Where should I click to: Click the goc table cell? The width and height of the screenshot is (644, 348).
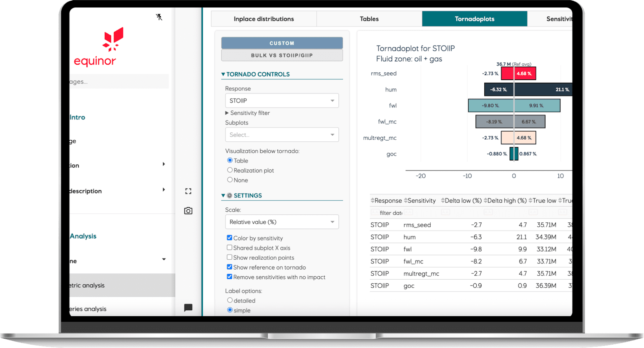(x=409, y=286)
